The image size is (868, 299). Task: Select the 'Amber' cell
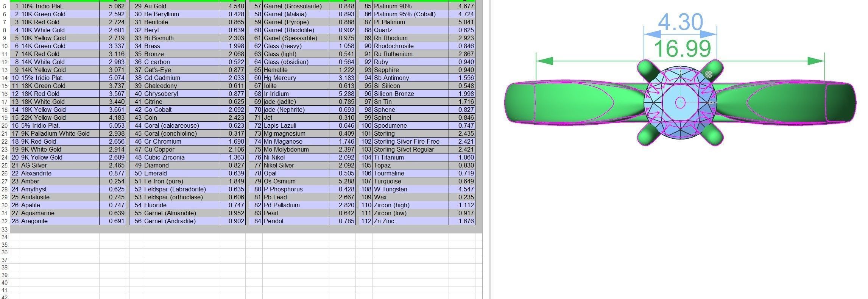[x=59, y=181]
